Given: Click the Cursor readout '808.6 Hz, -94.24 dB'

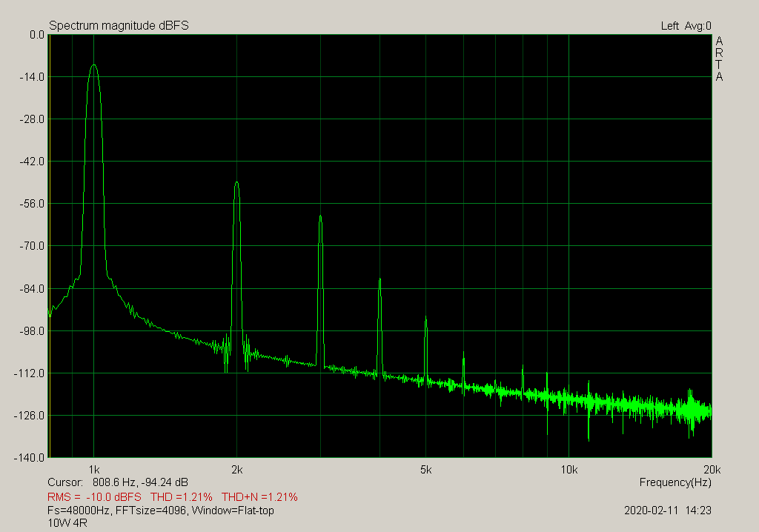Looking at the screenshot, I should pos(140,482).
